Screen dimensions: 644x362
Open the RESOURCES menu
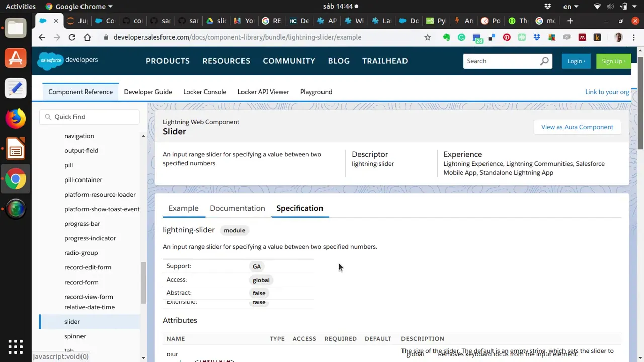click(226, 61)
